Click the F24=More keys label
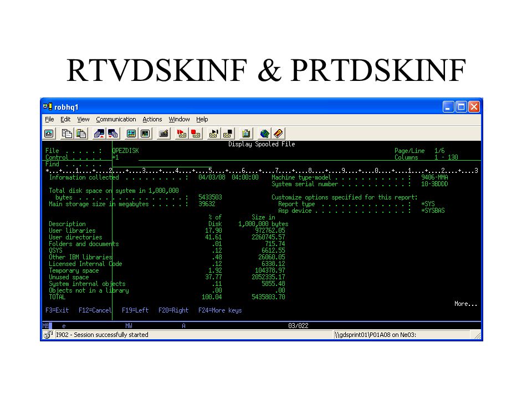532x399 pixels. (x=220, y=310)
